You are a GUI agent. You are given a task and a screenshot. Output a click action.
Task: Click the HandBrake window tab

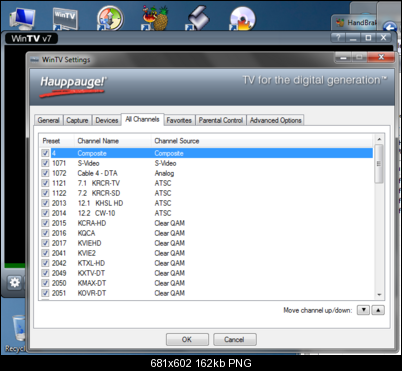tap(356, 23)
